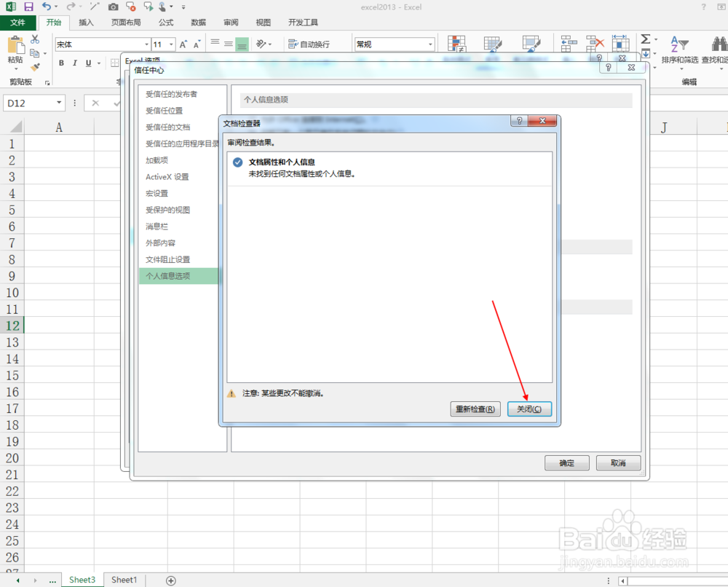Switch to the Sheet1 tab

click(124, 580)
